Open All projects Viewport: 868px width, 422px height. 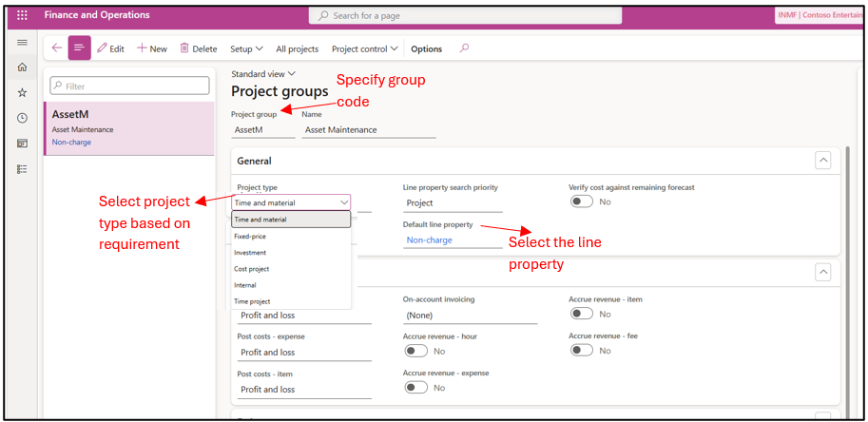(x=298, y=48)
